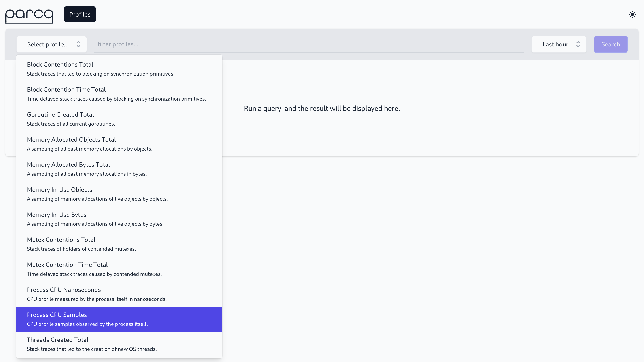Select Process CPU Samples profile
The width and height of the screenshot is (644, 362).
pyautogui.click(x=119, y=319)
